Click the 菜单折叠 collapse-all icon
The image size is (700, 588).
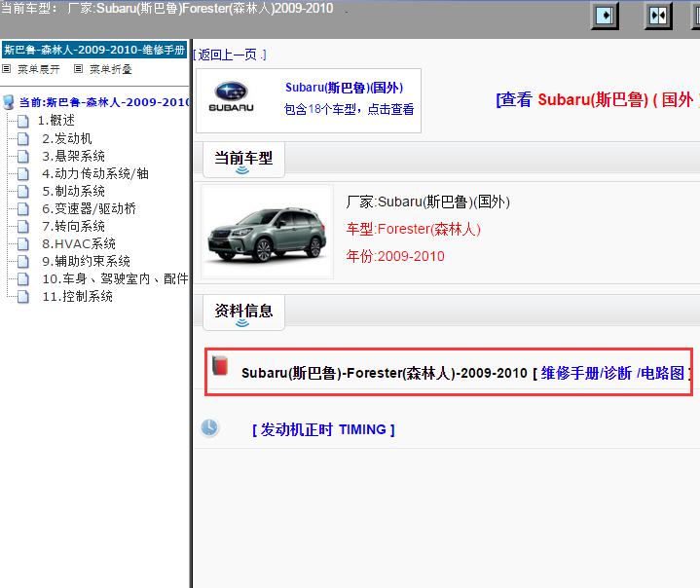click(x=78, y=69)
